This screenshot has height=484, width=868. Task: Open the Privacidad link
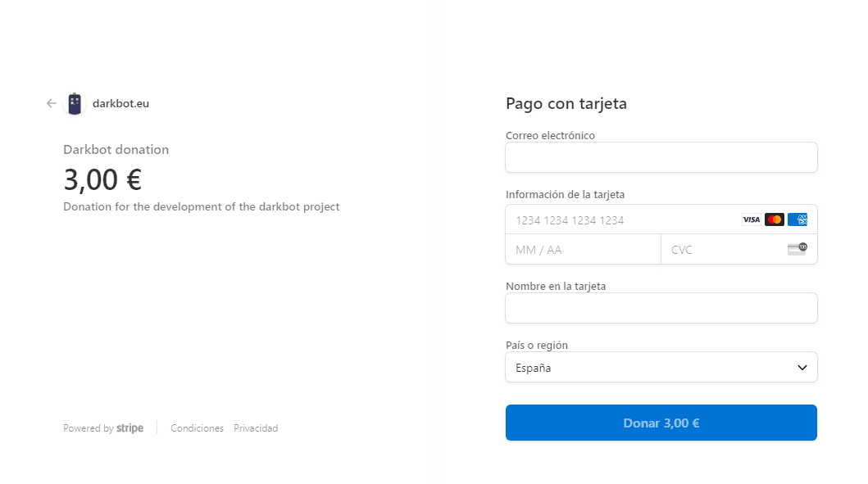tap(256, 428)
